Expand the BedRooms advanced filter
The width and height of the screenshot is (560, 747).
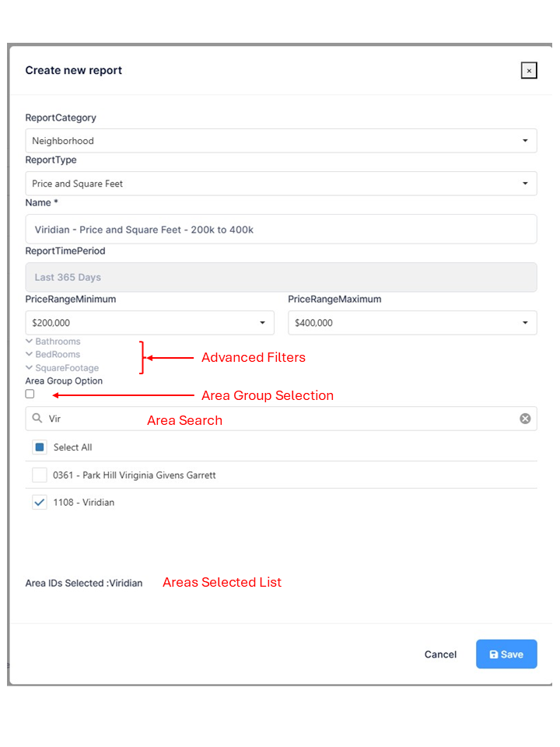pyautogui.click(x=51, y=354)
